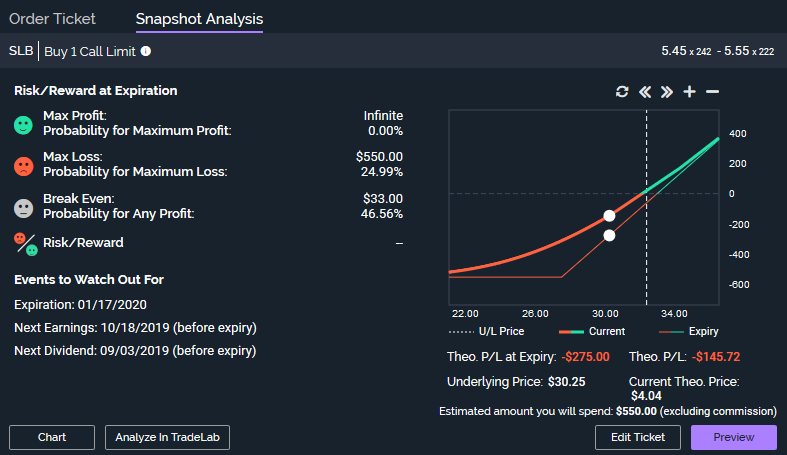The height and width of the screenshot is (455, 787).
Task: Shift chart left with double-left arrows
Action: coord(645,92)
